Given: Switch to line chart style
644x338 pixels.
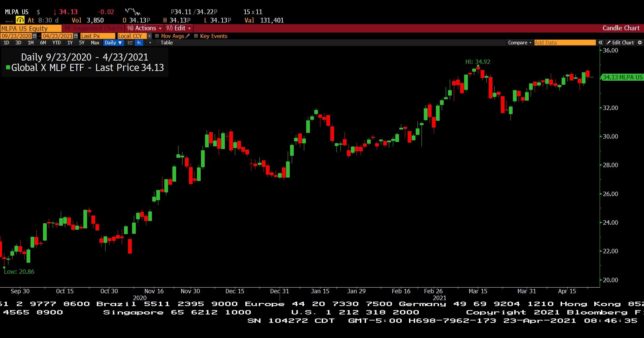Looking at the screenshot, I should click(x=130, y=43).
